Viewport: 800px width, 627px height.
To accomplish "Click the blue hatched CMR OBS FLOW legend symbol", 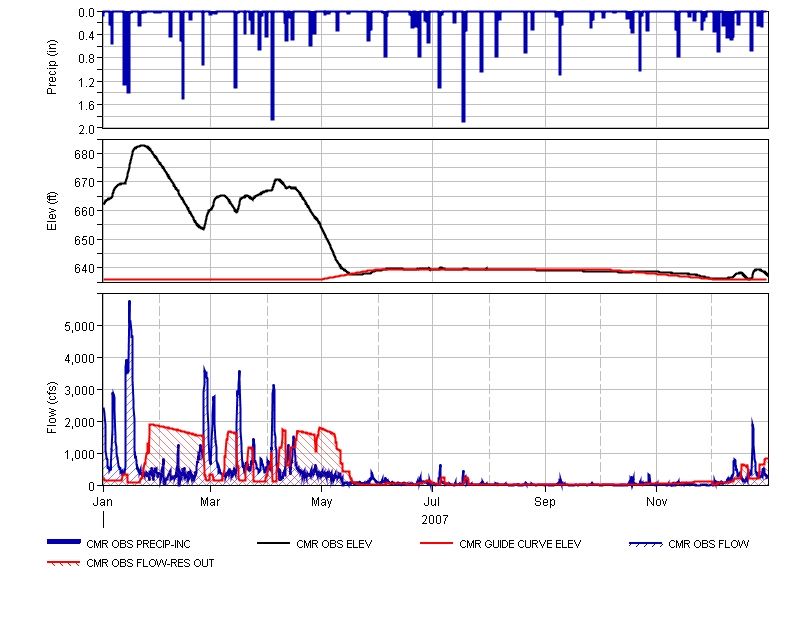I will click(646, 545).
